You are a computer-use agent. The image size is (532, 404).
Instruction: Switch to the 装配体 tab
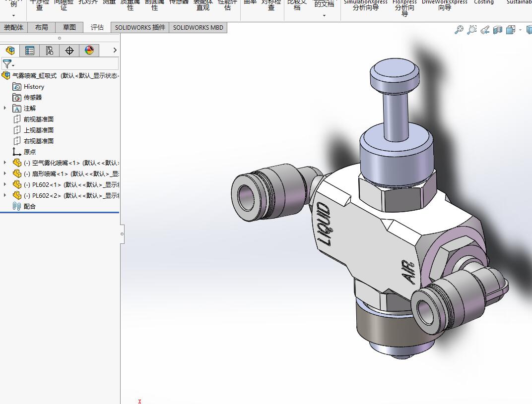pyautogui.click(x=13, y=27)
